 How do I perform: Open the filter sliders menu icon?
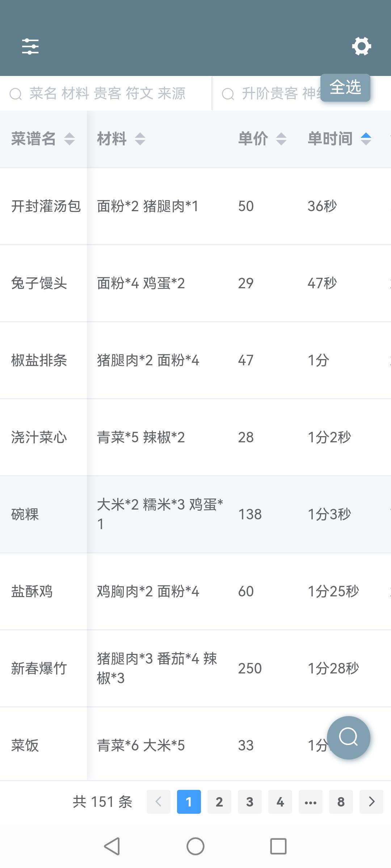30,47
